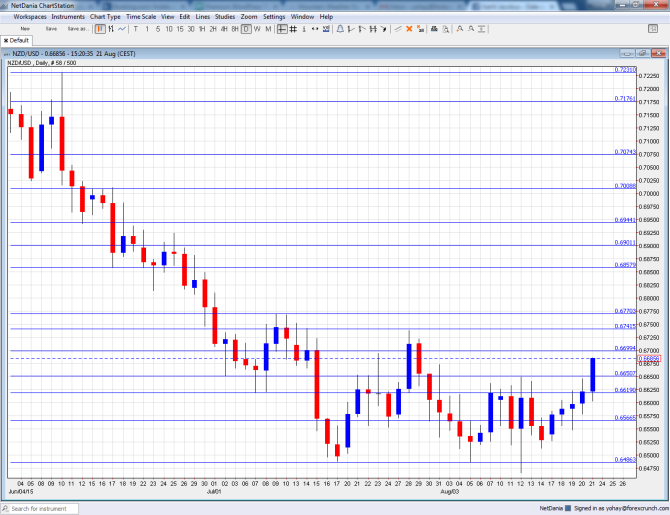Set time scale to Weekly (W)

click(257, 29)
